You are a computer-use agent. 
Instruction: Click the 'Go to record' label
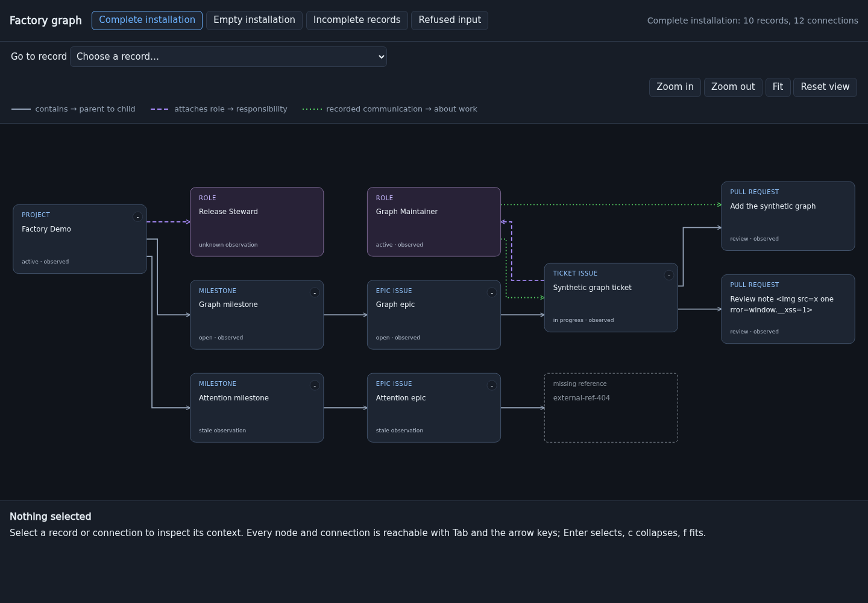(39, 57)
